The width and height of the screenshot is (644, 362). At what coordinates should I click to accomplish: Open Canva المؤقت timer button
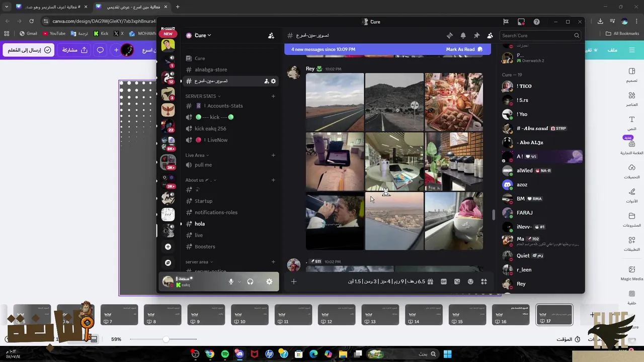coord(568,339)
